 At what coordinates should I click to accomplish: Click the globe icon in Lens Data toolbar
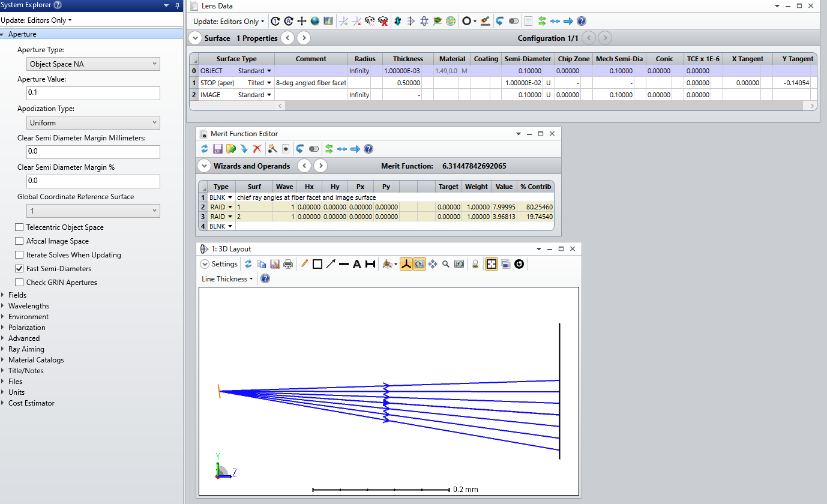pyautogui.click(x=315, y=21)
